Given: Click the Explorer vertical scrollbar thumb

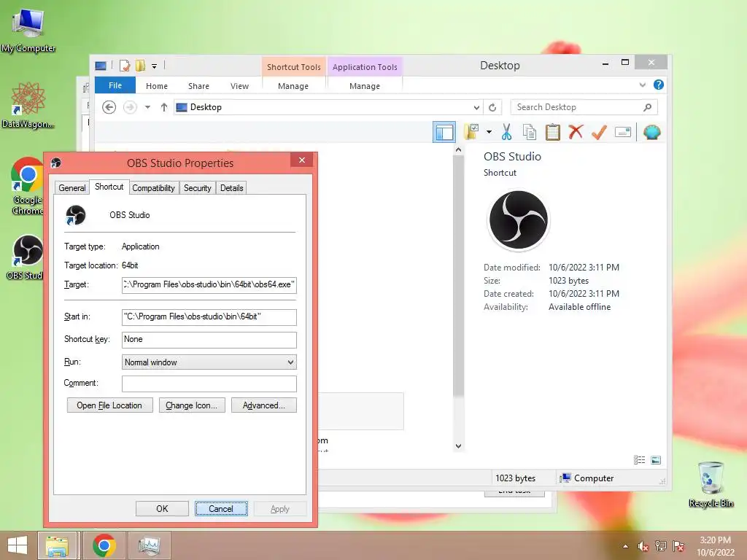Looking at the screenshot, I should [458, 275].
